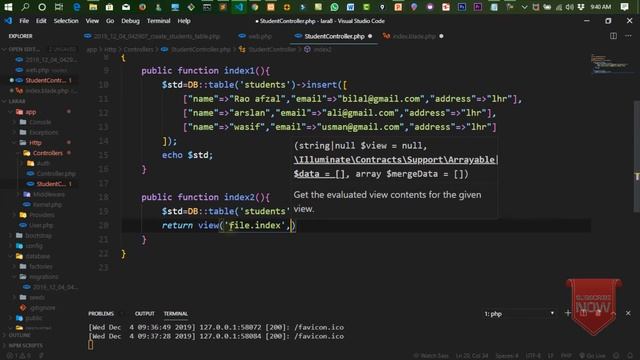Open the Debug menu
The image size is (640, 360).
(x=130, y=21)
